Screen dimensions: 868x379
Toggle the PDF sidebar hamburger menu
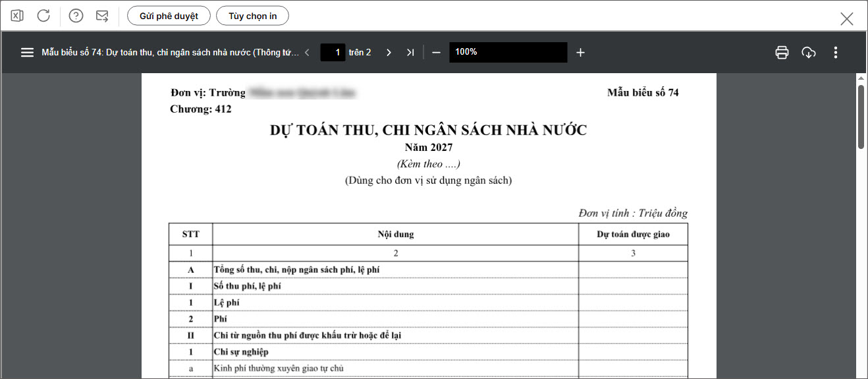click(x=27, y=52)
